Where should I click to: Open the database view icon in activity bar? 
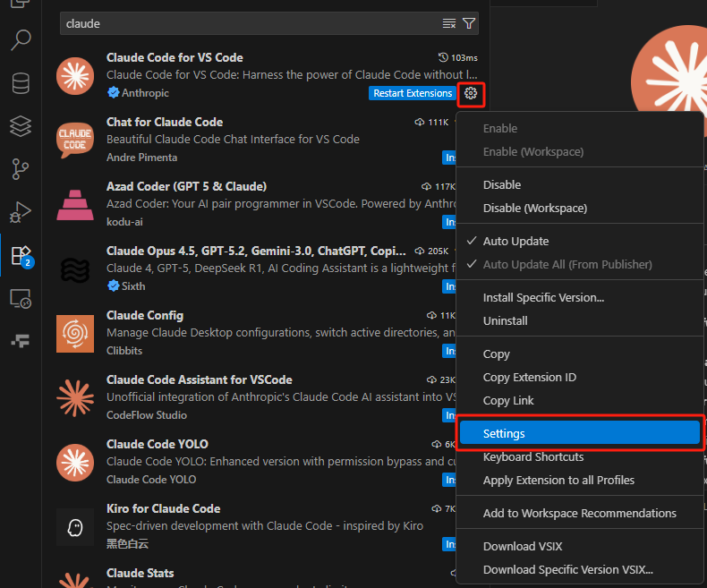coord(21,83)
